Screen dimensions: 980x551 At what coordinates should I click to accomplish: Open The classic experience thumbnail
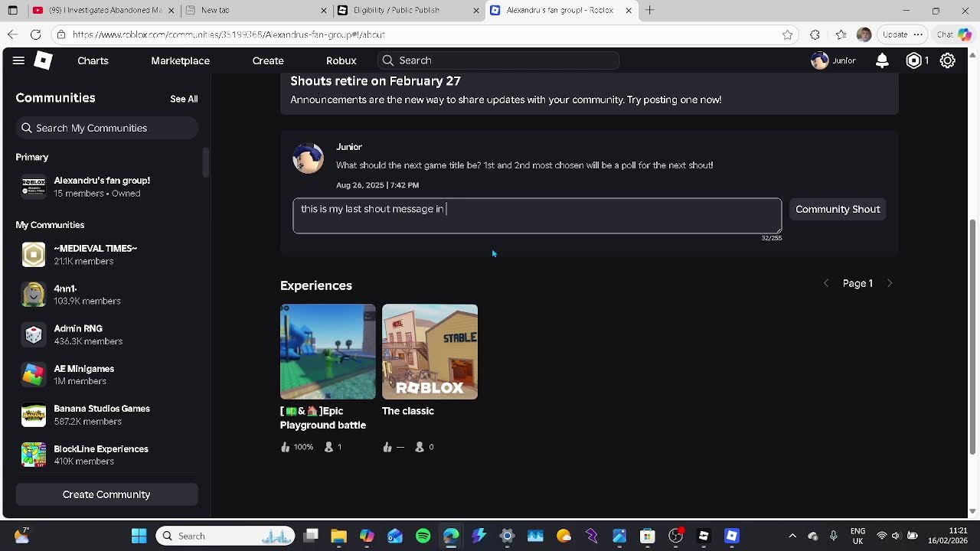tap(430, 351)
